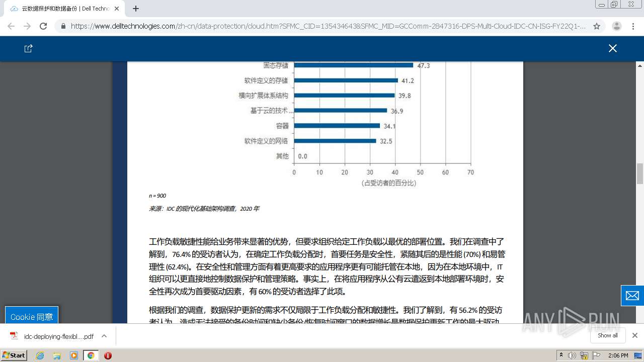Click the 32.5 bar value
This screenshot has width=644, height=362.
[386, 141]
